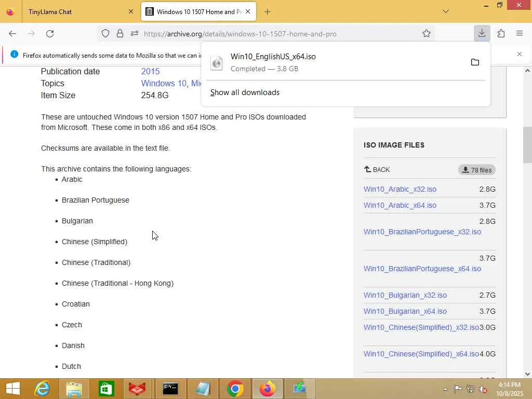Screen dimensions: 532x399
Task: Click the muted volume tray icon
Action: (483, 389)
